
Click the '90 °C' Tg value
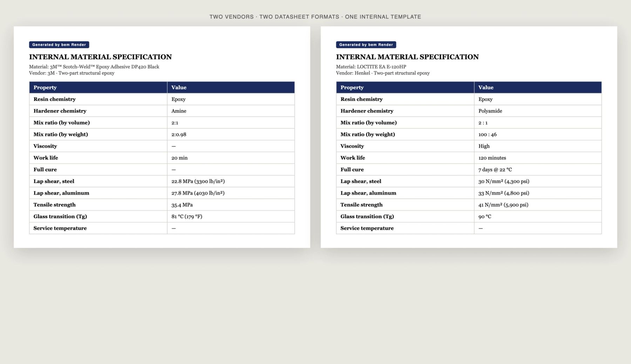coord(485,217)
